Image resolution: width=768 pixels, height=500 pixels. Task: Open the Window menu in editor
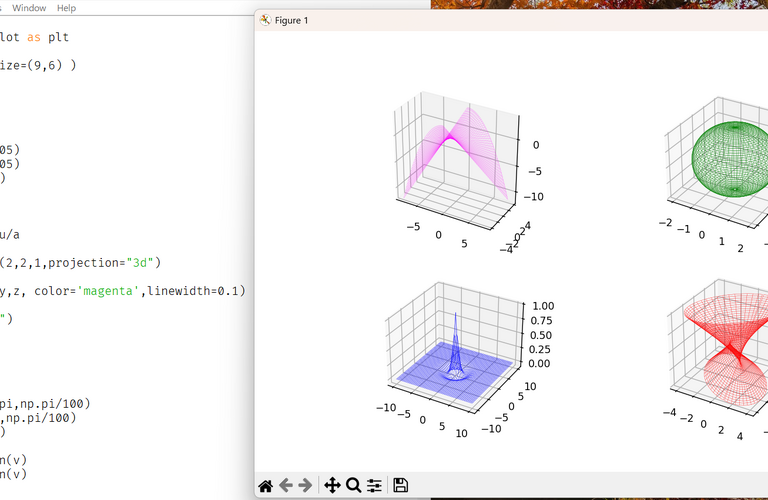[x=29, y=8]
